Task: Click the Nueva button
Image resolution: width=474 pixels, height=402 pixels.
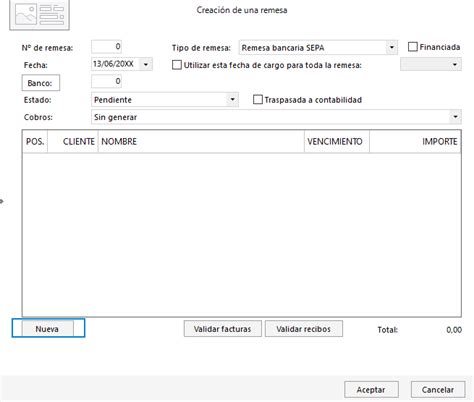Action: point(48,328)
